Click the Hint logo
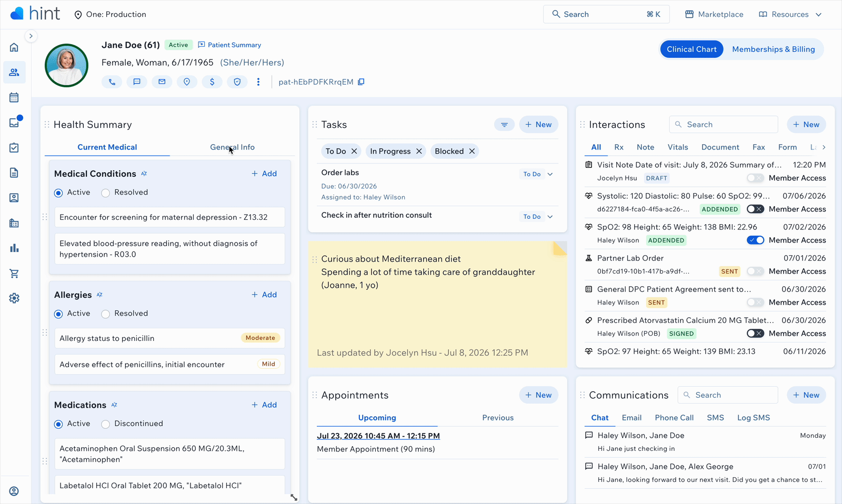The width and height of the screenshot is (842, 504). point(35,14)
